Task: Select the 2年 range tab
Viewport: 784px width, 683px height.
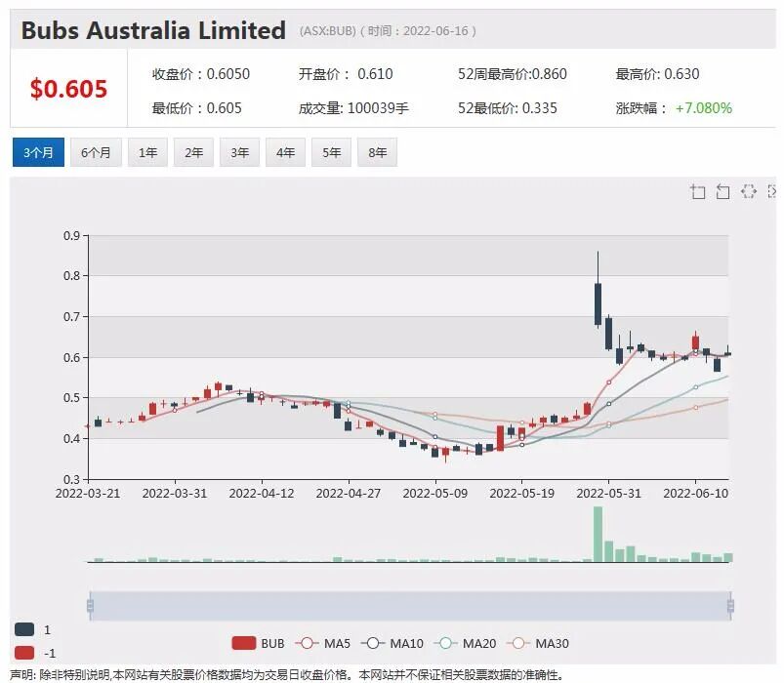Action: (x=193, y=152)
